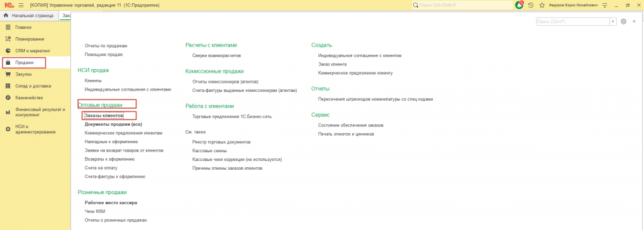
Task: Open Отчеты о розничных продажах
Action: [116, 220]
